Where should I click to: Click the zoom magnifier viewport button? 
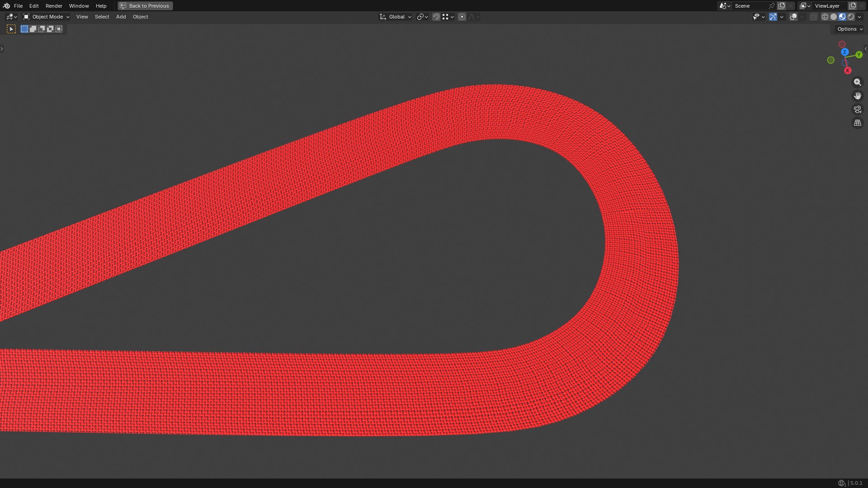pyautogui.click(x=857, y=82)
